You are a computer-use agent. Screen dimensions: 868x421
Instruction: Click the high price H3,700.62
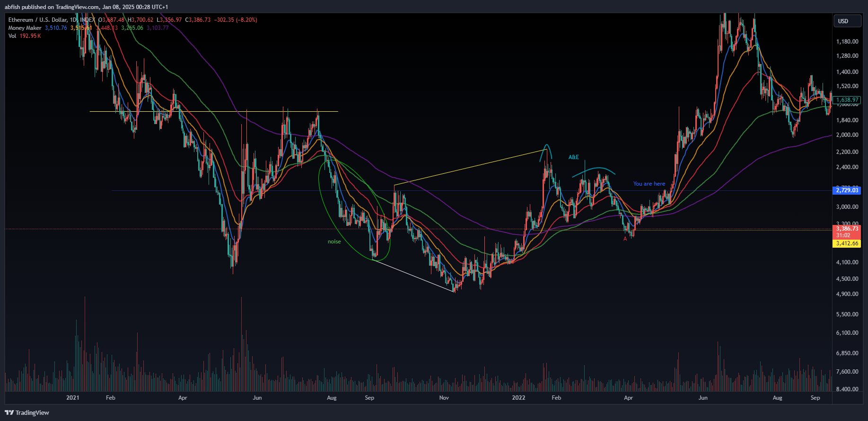tap(140, 20)
